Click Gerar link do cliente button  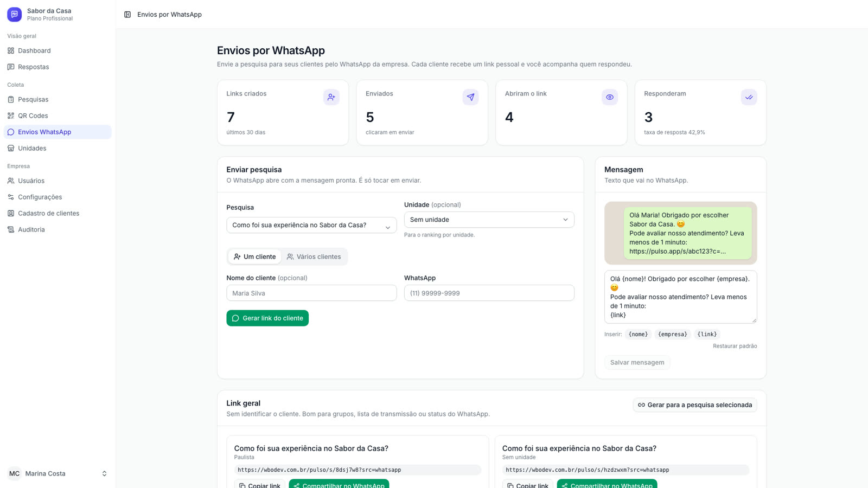point(267,318)
